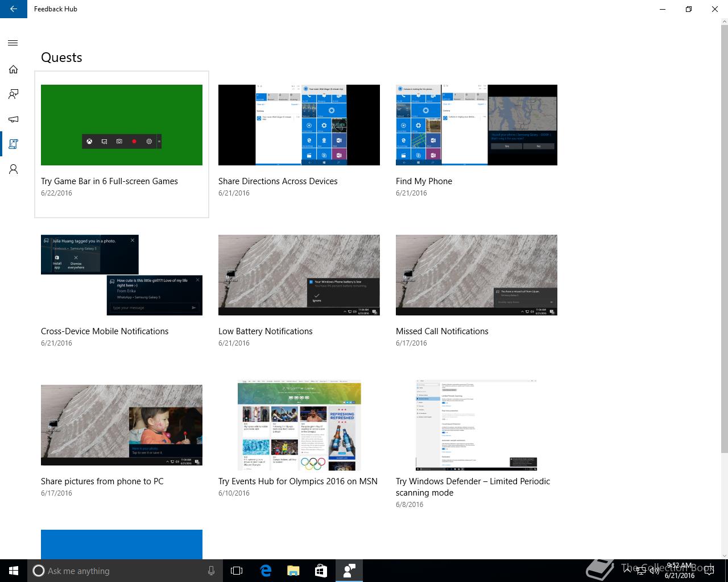Click Missed Call Notifications title
This screenshot has width=728, height=582.
[x=442, y=331]
